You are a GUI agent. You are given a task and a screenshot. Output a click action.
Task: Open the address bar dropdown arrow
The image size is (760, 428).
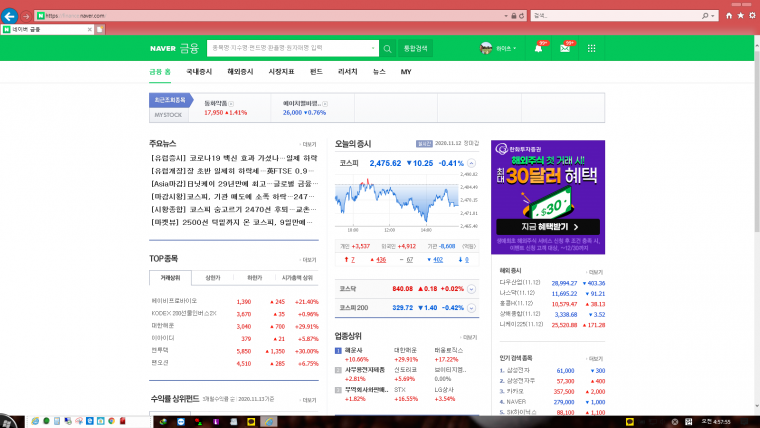[506, 16]
